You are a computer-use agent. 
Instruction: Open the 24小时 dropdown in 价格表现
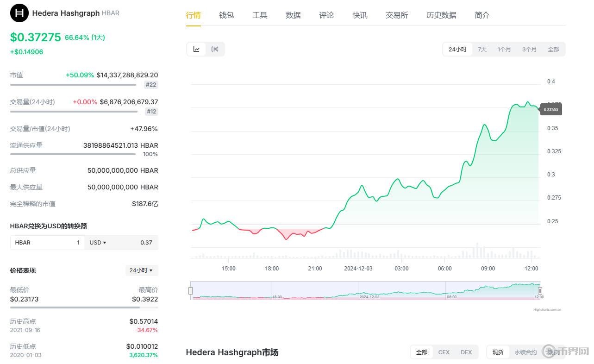click(142, 270)
